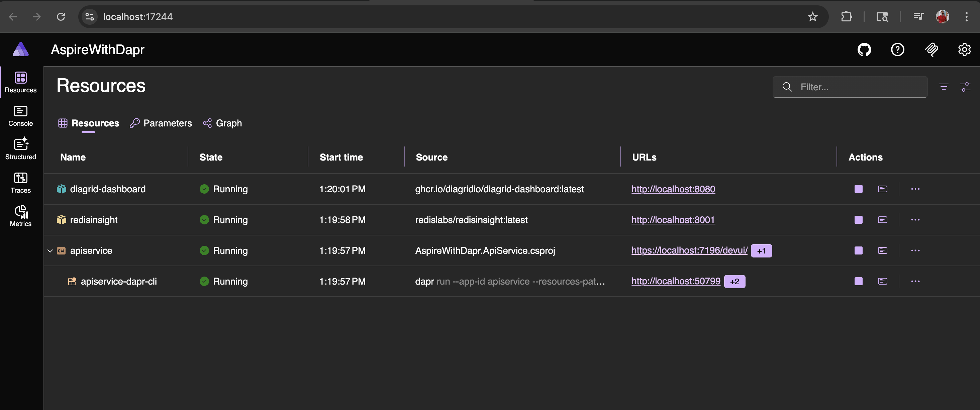Open the http://localhost:8080 link
980x410 pixels.
[x=673, y=189]
